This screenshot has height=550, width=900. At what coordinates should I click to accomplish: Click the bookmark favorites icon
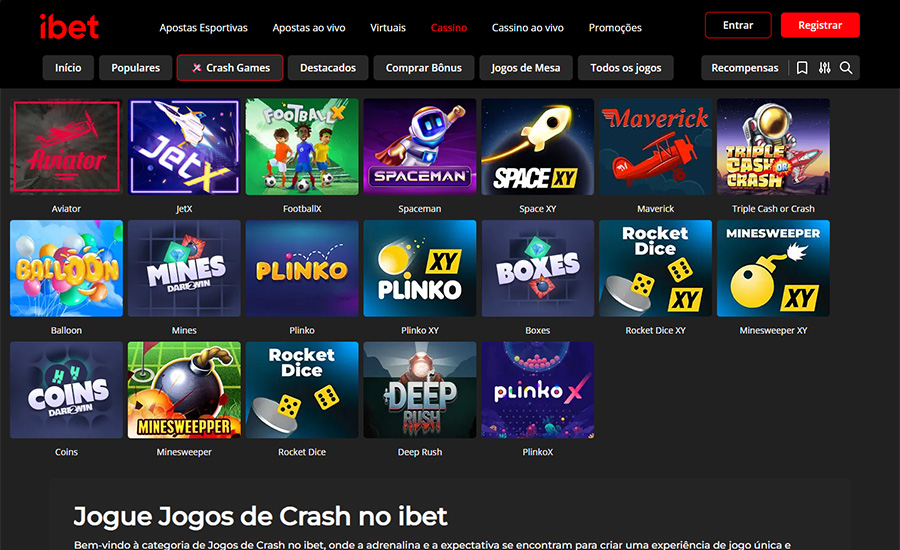tap(802, 68)
